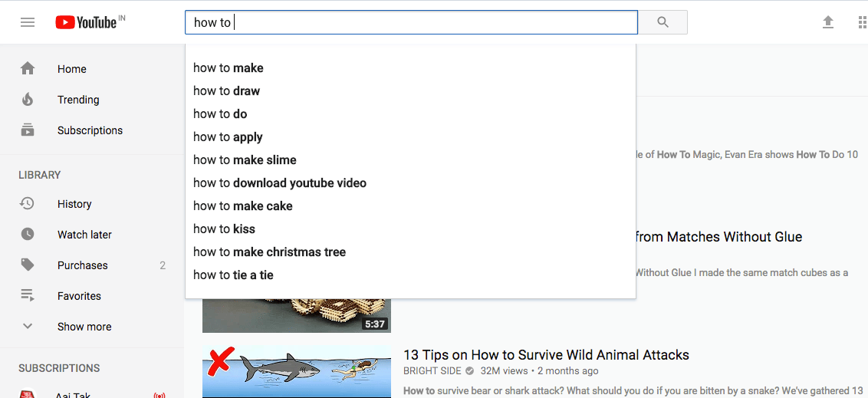Open History via clock-arrow icon
868x398 pixels.
click(x=28, y=204)
